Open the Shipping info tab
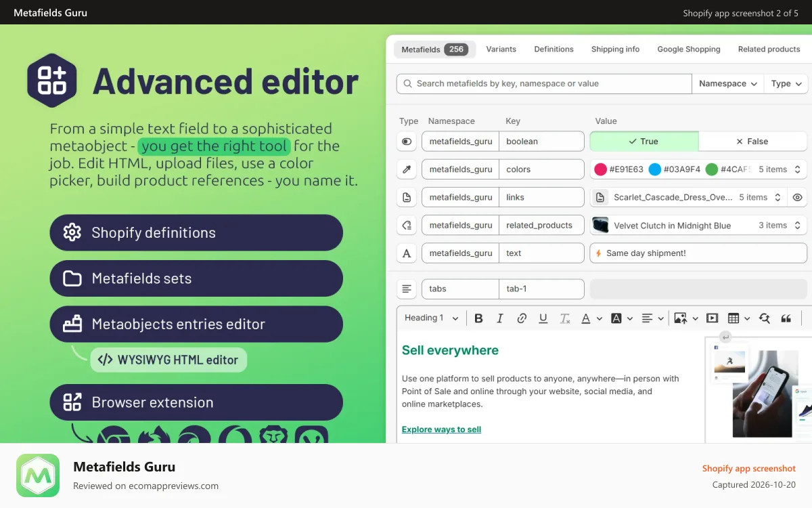Viewport: 812px width, 508px height. [615, 49]
